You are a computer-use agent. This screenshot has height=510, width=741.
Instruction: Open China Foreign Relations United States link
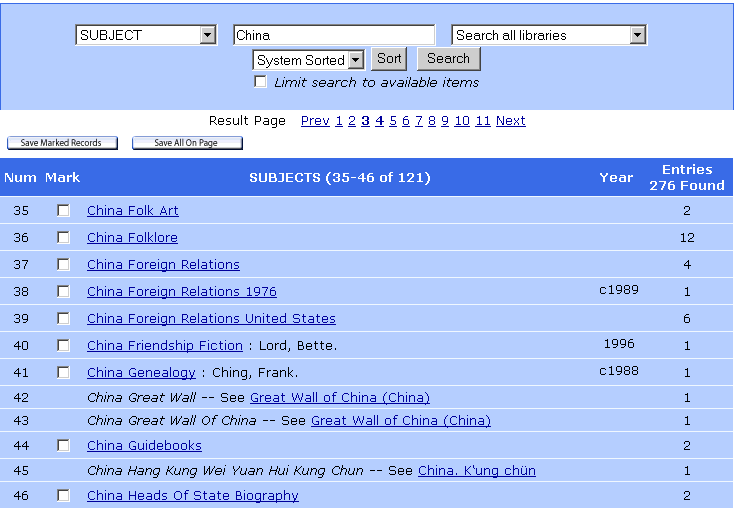(211, 319)
